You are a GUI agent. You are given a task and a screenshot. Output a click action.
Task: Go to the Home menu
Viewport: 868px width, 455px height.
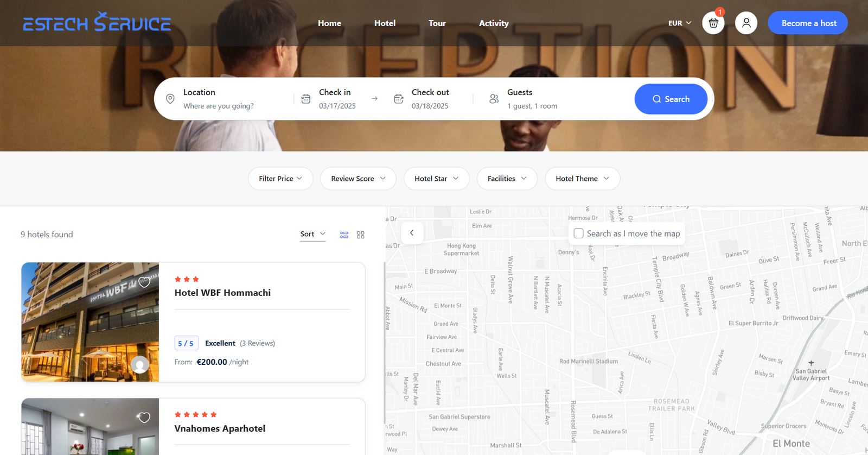[x=329, y=23]
